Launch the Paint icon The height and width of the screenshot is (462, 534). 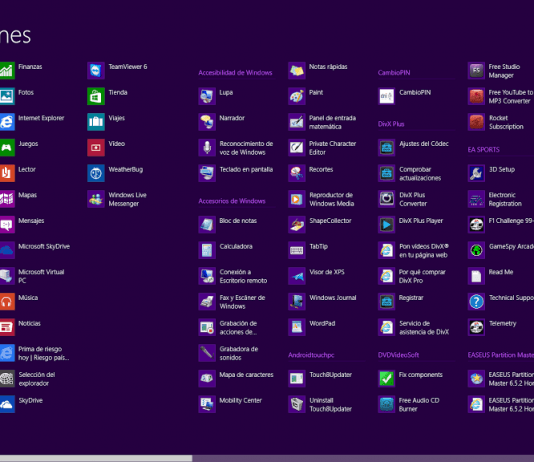coord(297,96)
